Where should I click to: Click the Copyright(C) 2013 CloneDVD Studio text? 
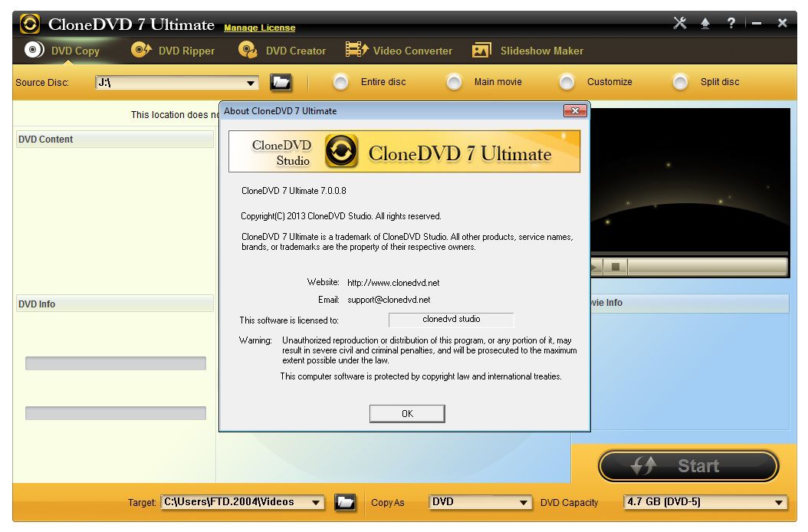[340, 216]
